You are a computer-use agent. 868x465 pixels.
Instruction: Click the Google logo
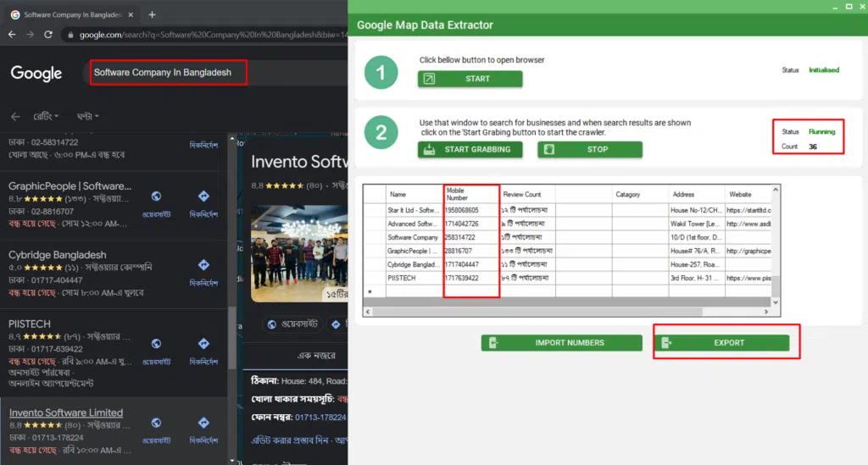(x=36, y=73)
